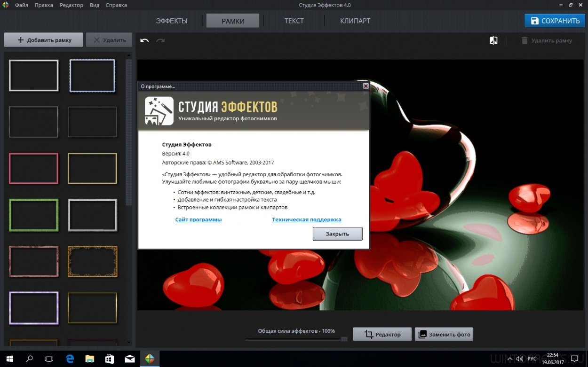Viewport: 588px width, 367px height.
Task: Open the File menu
Action: click(x=21, y=5)
